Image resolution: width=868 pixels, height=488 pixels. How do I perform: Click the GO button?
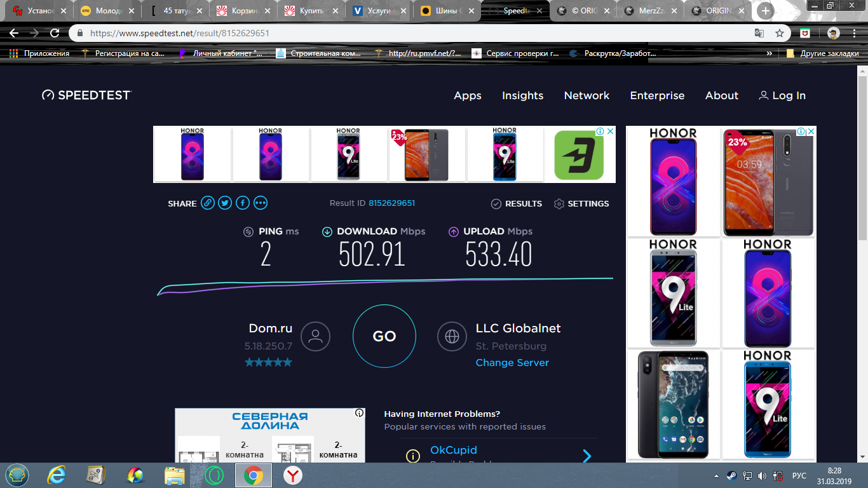tap(384, 336)
